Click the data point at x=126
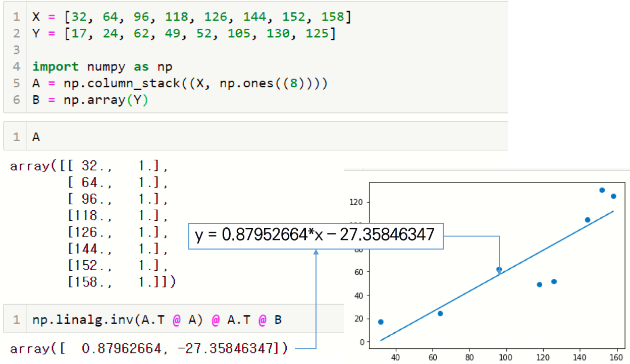The image size is (630, 364). pyautogui.click(x=554, y=281)
